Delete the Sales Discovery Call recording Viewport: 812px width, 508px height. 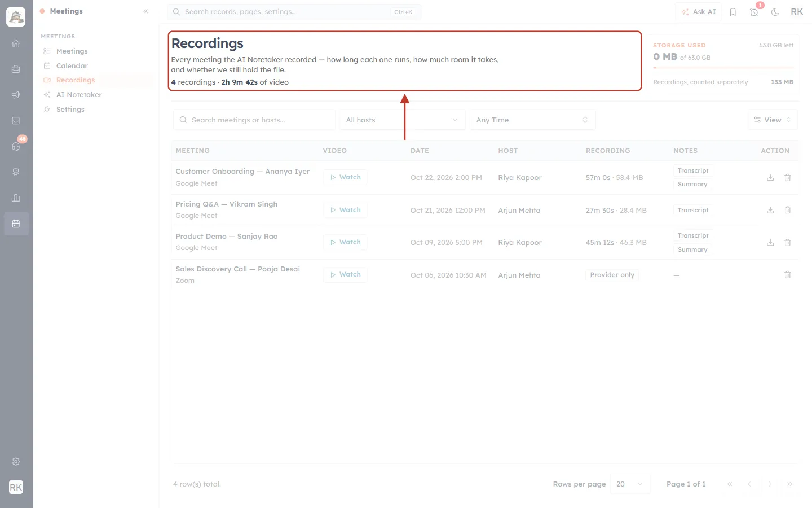788,275
